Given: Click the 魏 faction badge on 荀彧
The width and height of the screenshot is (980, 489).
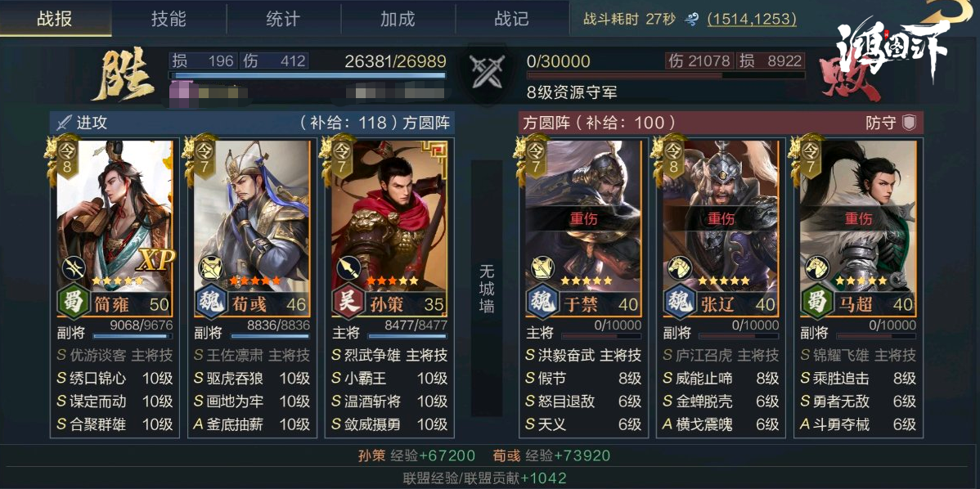Looking at the screenshot, I should coord(210,303).
